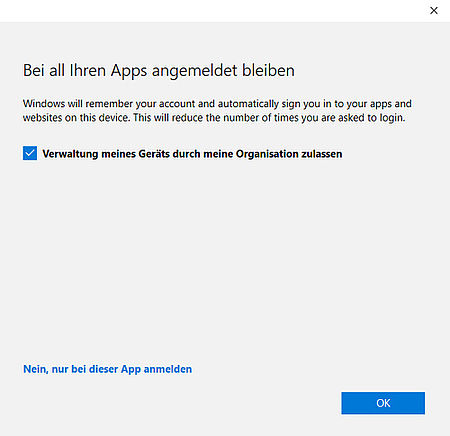This screenshot has width=450, height=436.
Task: Close the dialog with the X icon
Action: tap(434, 11)
